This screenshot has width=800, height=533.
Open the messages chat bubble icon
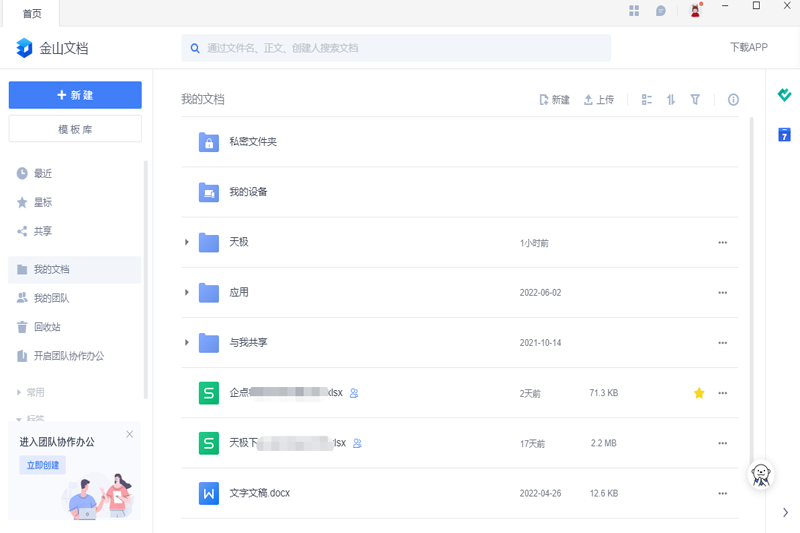pyautogui.click(x=660, y=11)
